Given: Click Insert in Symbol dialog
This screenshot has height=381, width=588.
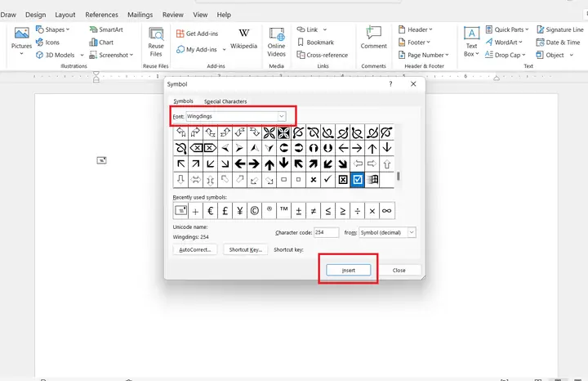Looking at the screenshot, I should [349, 271].
